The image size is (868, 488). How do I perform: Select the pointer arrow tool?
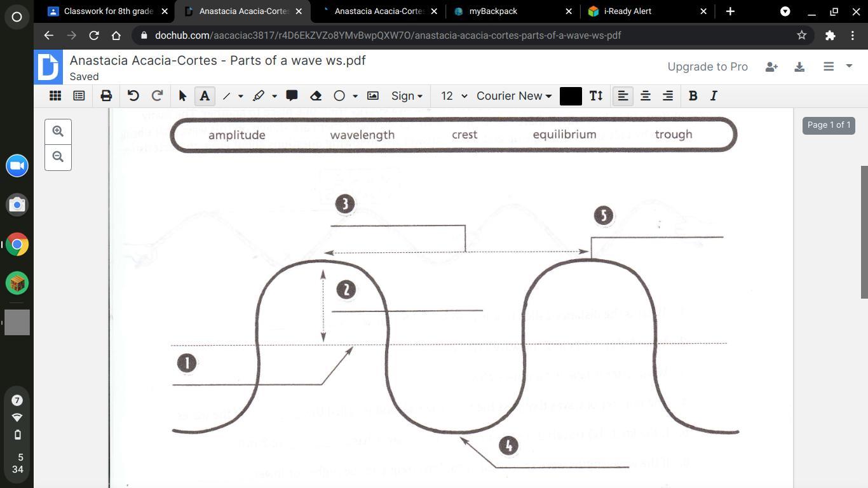tap(183, 96)
